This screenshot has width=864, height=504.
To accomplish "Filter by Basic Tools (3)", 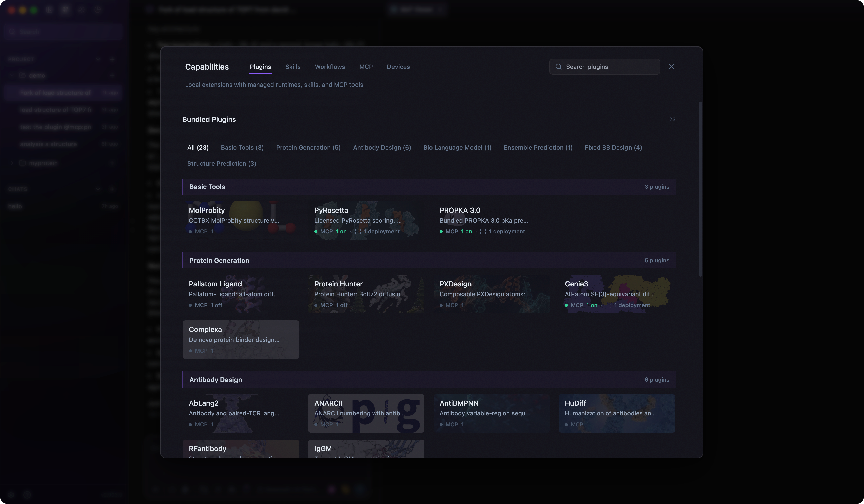I will click(242, 148).
